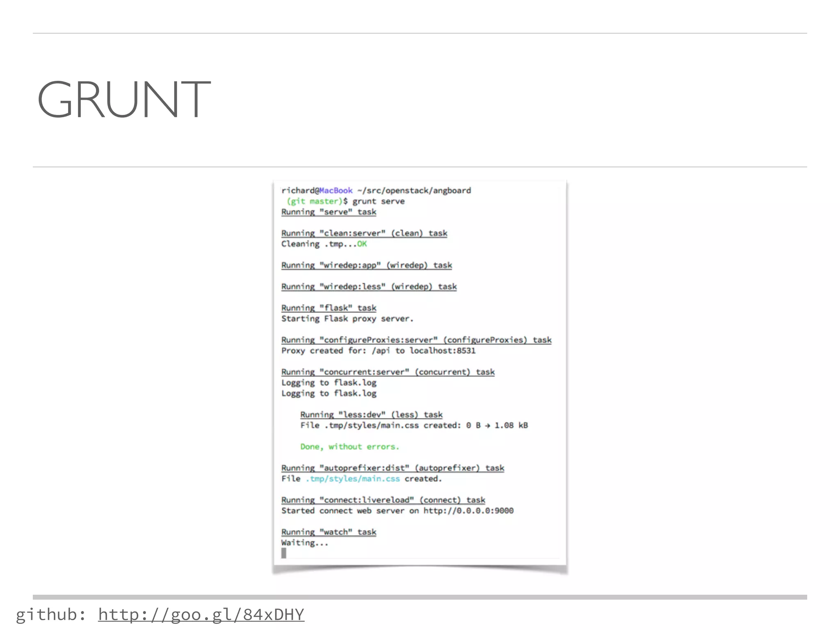Click the 'github:' label in footer

coord(51,614)
